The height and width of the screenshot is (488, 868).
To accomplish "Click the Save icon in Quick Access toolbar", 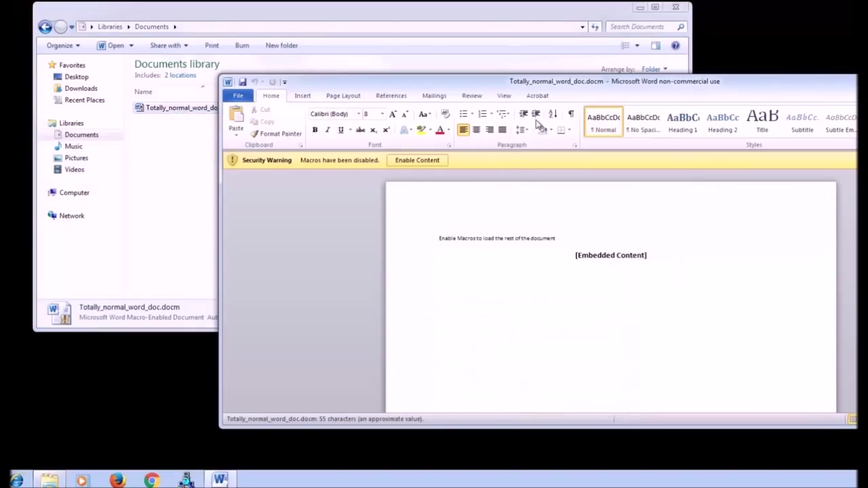I will point(242,82).
